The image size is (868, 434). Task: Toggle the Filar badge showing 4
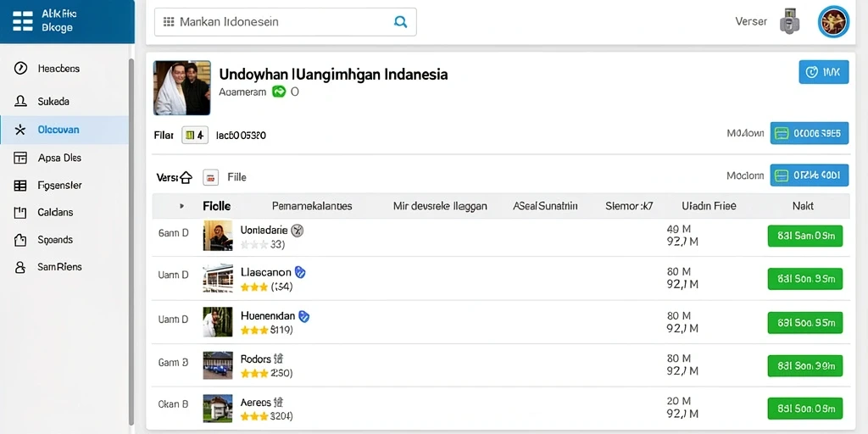click(195, 135)
